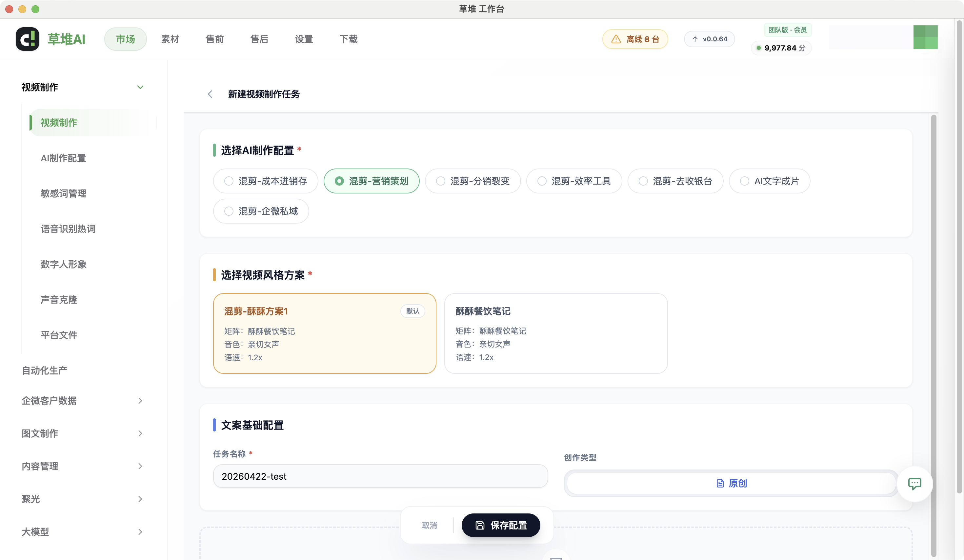Image resolution: width=964 pixels, height=560 pixels.
Task: Collapse the 视频制作 sidebar group chevron
Action: click(140, 87)
